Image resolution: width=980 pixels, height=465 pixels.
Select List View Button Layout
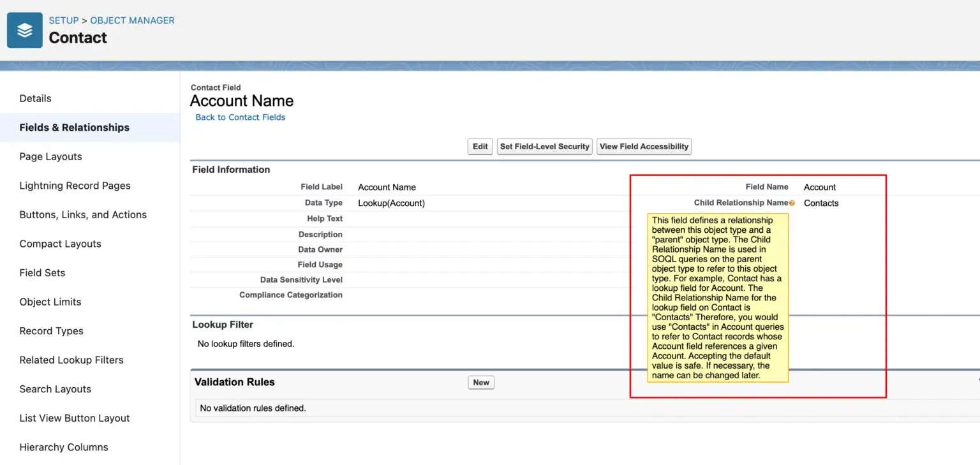pyautogui.click(x=75, y=418)
